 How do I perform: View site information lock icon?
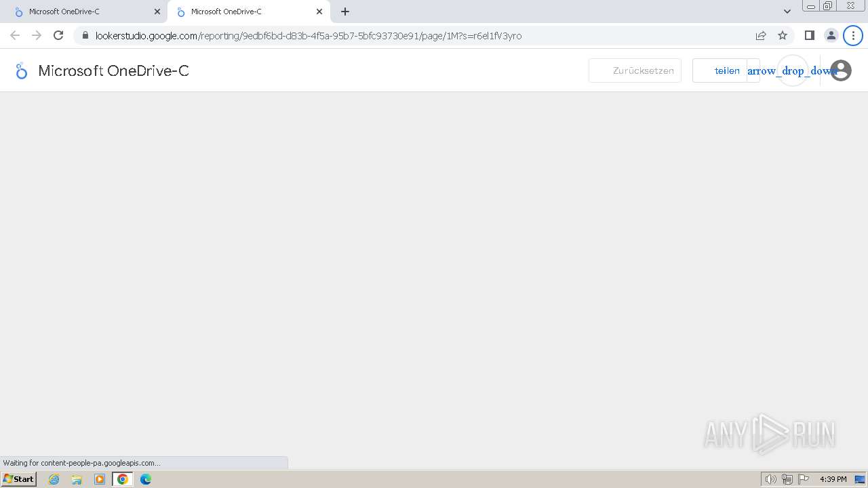85,36
